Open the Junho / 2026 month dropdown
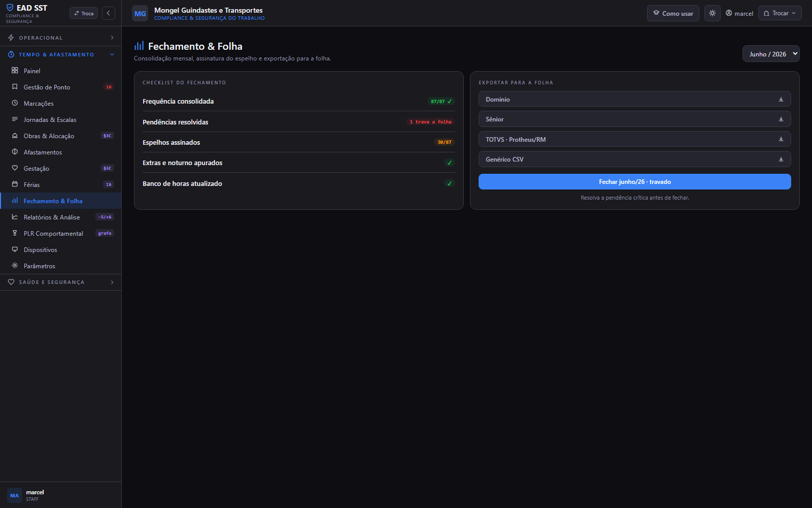This screenshot has height=508, width=812. pyautogui.click(x=771, y=54)
